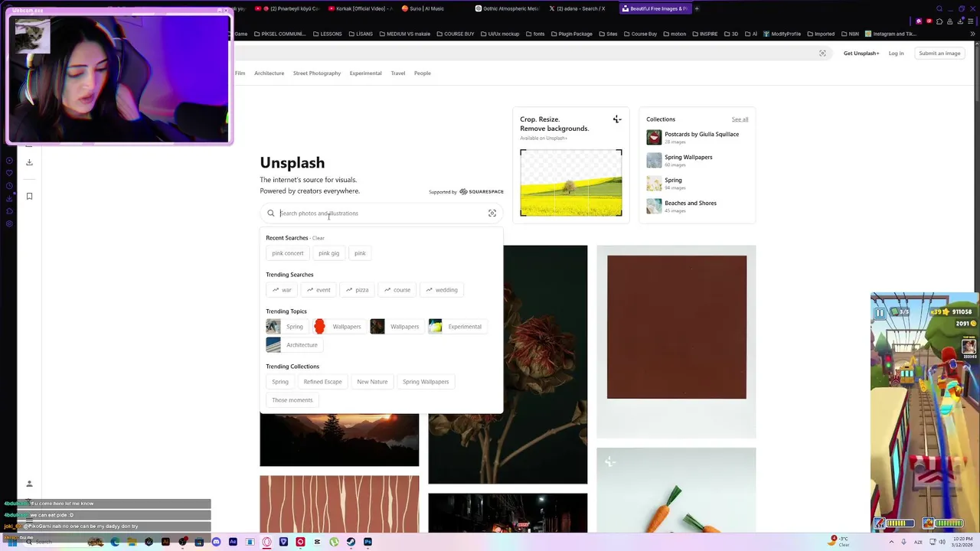
Task: Open the carrots photo
Action: [676, 490]
